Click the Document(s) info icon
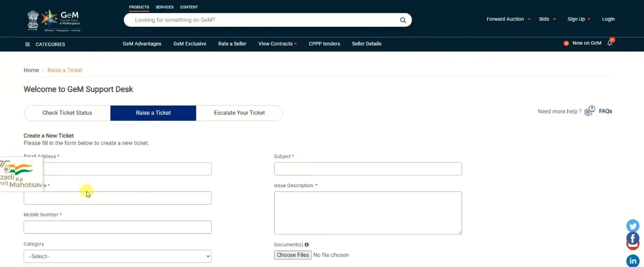This screenshot has height=267, width=644. tap(306, 244)
